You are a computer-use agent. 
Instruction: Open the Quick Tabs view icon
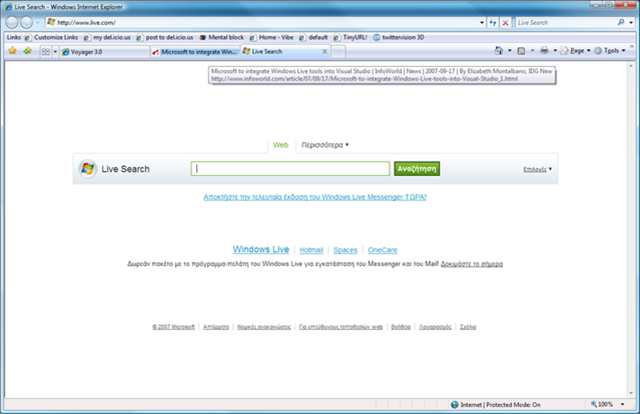click(46, 51)
